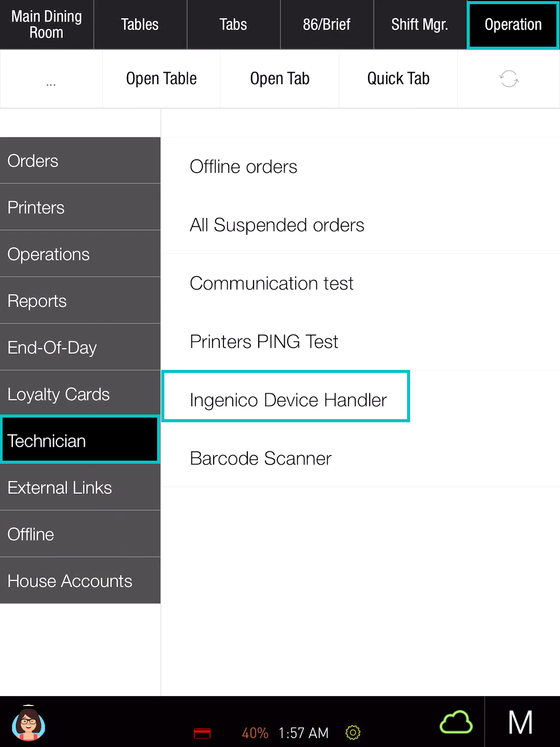
Task: Open the 86/Brief tab
Action: (x=327, y=24)
